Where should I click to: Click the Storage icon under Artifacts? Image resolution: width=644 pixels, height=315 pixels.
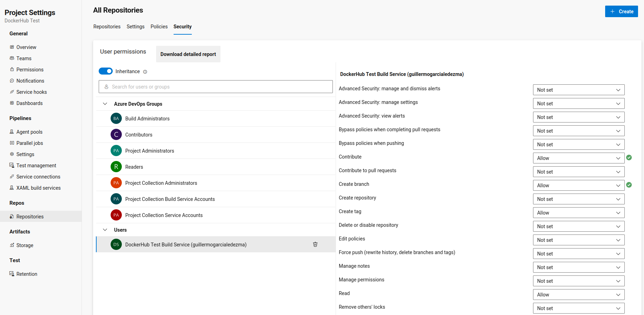[x=12, y=245]
